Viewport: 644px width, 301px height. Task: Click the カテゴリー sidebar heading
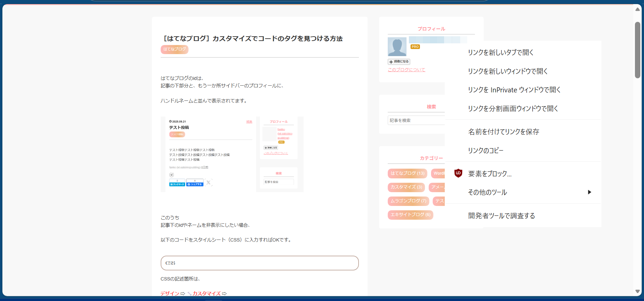431,158
